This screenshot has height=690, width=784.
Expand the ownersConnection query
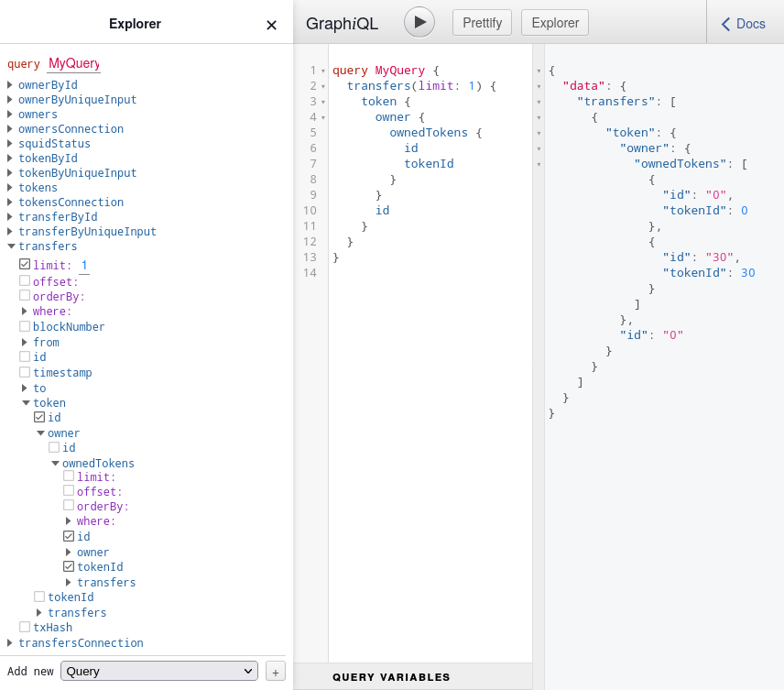[9, 128]
